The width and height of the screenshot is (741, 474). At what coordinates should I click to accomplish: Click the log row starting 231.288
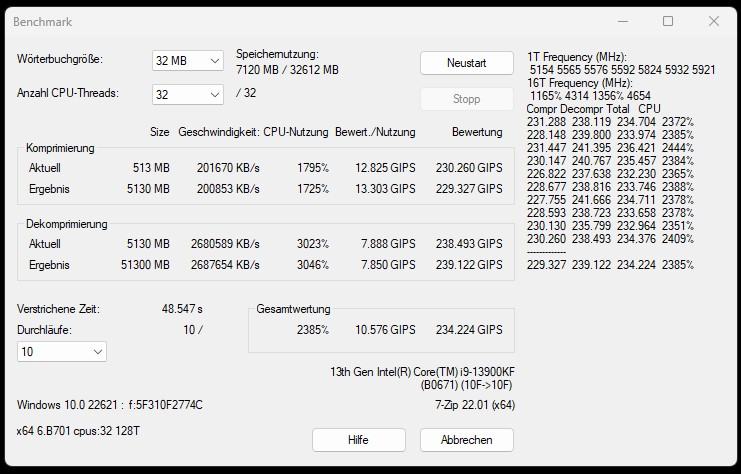coord(610,122)
